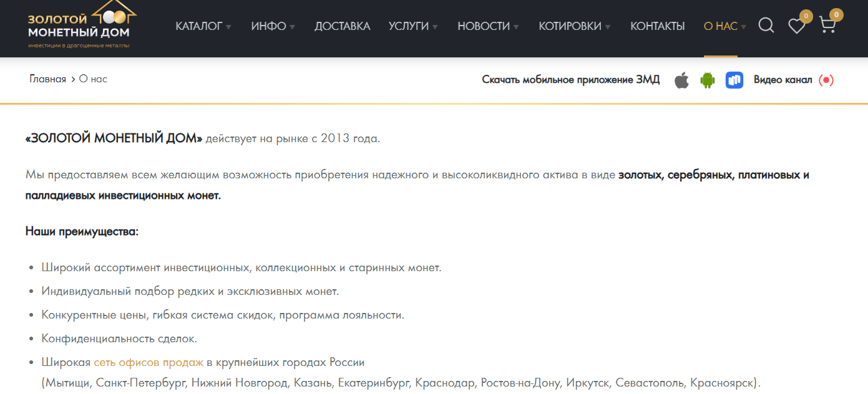Click the Главная breadcrumb link
Viewport: 868px width, 394px height.
pos(47,79)
